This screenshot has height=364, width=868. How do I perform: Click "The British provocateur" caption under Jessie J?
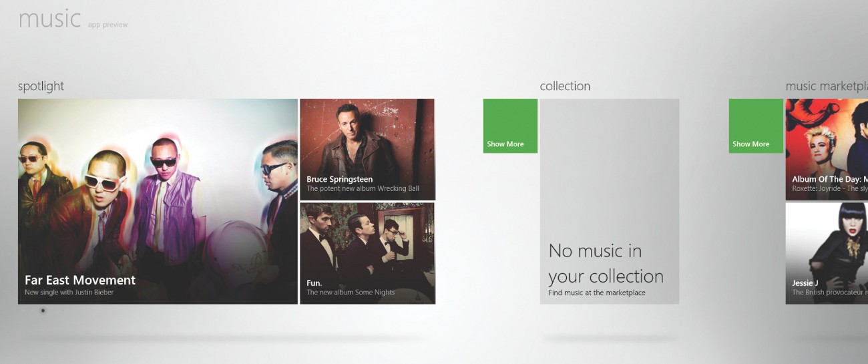tap(829, 293)
